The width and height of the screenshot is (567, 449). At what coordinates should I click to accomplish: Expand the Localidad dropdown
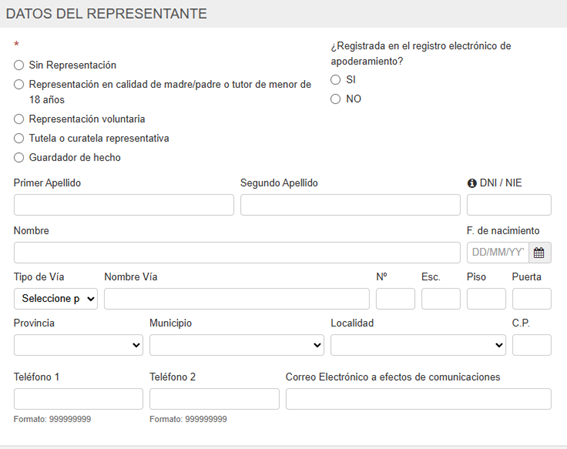[418, 345]
